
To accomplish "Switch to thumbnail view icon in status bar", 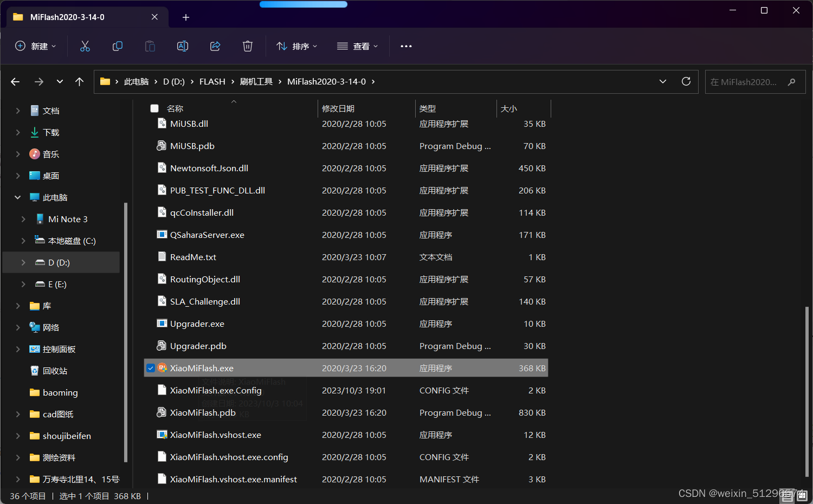I will tap(802, 495).
